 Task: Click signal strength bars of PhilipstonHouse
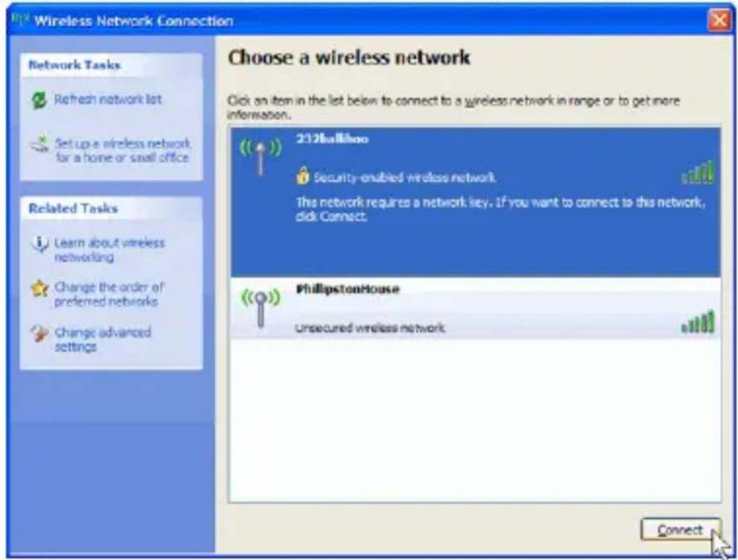698,322
